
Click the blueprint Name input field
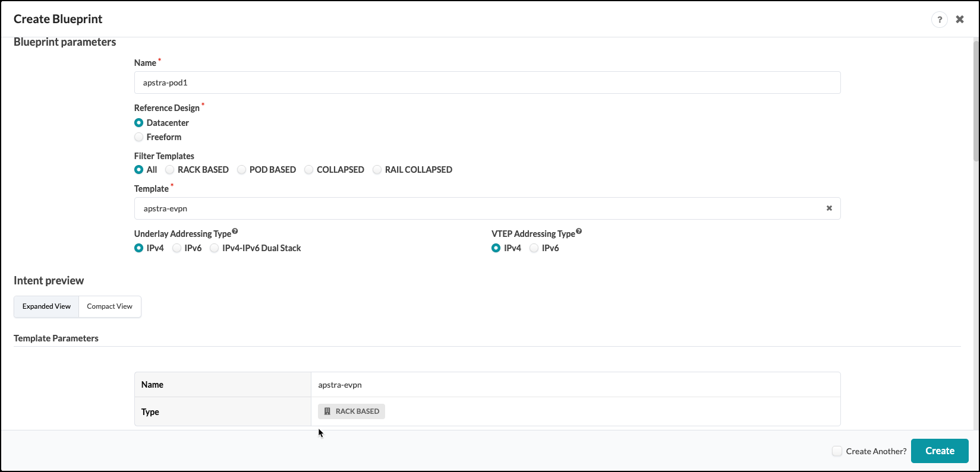(487, 83)
